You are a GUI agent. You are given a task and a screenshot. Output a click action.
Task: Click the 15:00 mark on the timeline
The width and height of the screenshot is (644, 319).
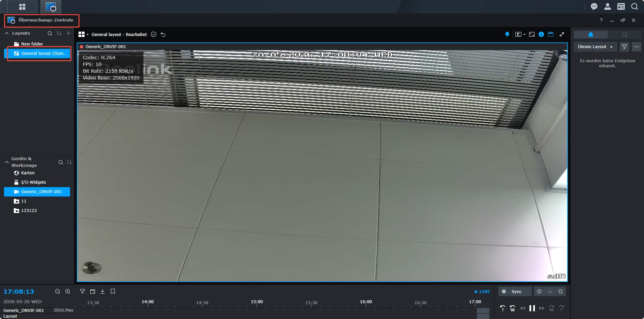257,302
